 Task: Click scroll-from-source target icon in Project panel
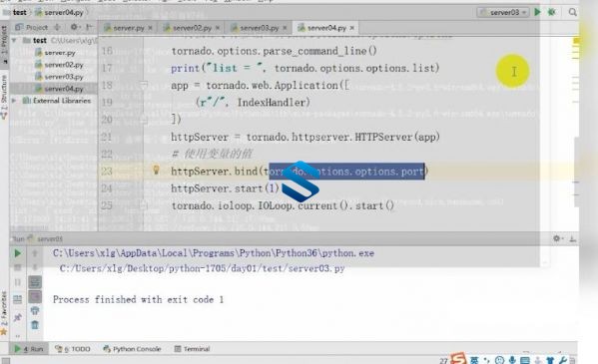tap(57, 27)
